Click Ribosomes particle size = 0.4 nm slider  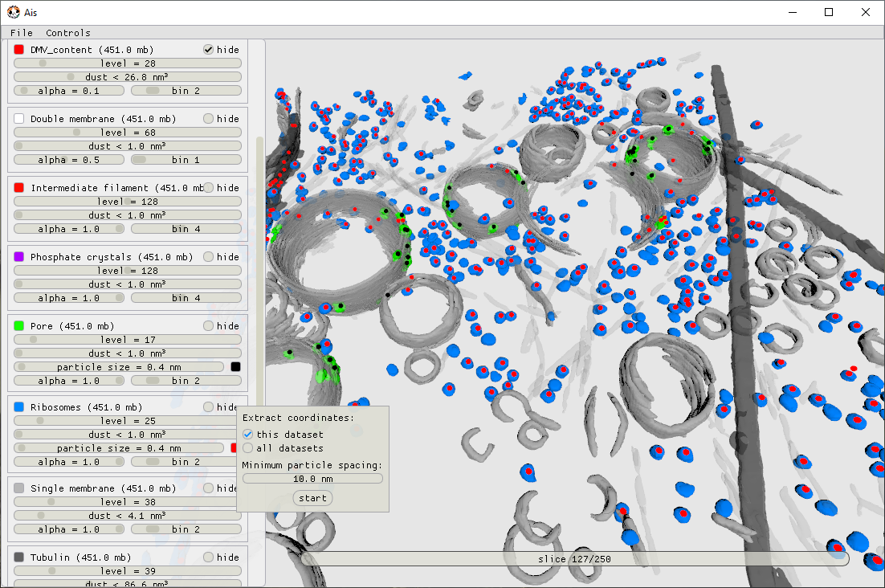coord(119,448)
